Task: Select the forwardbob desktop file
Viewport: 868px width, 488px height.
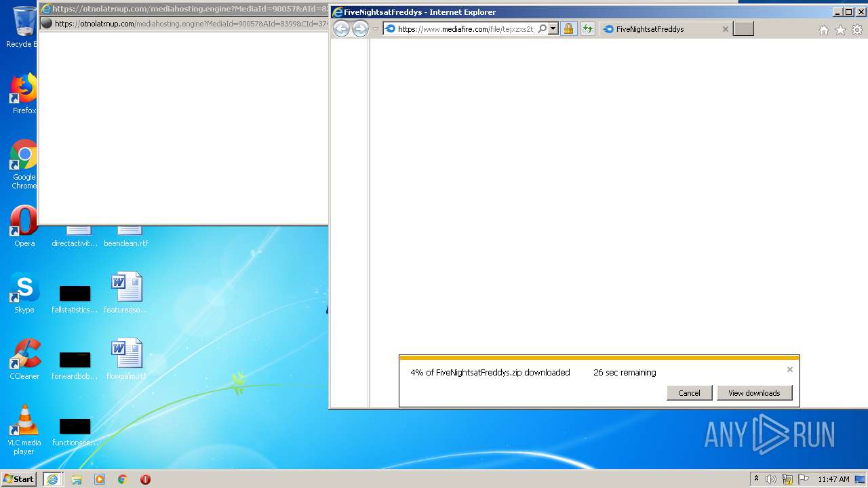Action: [x=75, y=365]
